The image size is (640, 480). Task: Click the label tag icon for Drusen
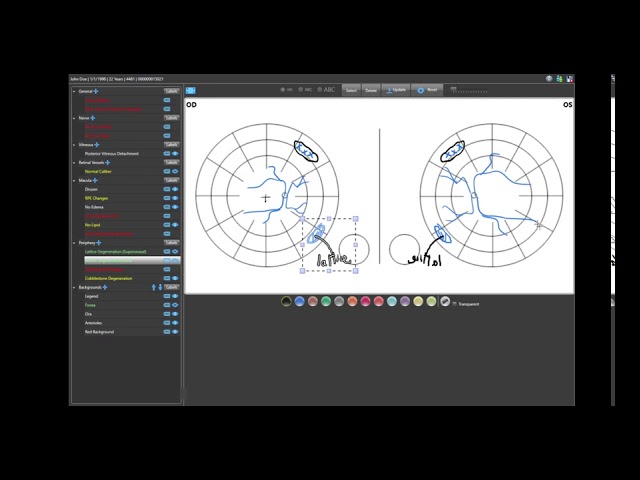click(x=167, y=189)
